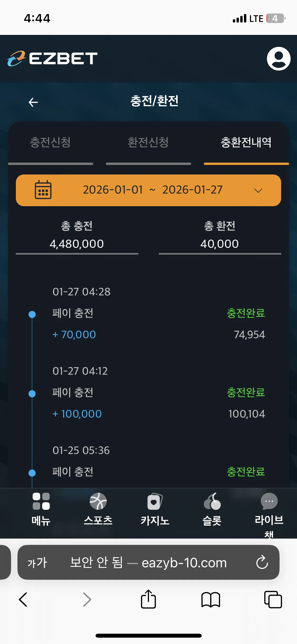The height and width of the screenshot is (644, 297).
Task: Open the calendar icon in date bar
Action: pyautogui.click(x=43, y=190)
